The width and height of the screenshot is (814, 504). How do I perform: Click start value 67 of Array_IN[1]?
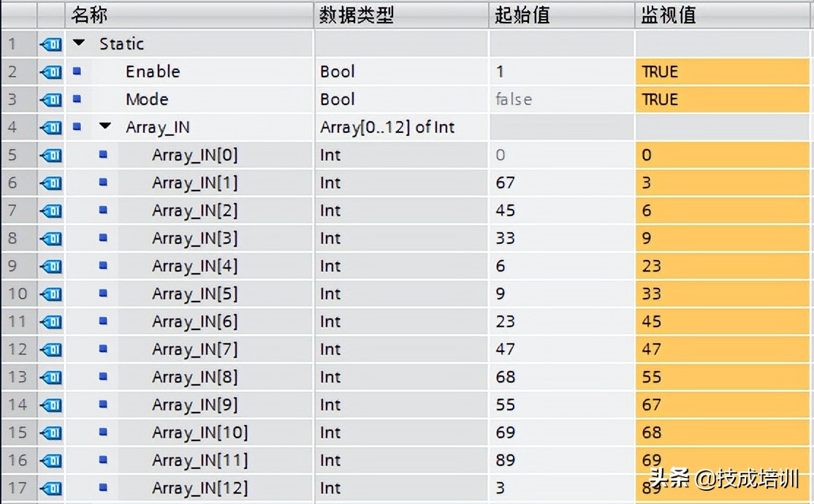click(x=505, y=183)
